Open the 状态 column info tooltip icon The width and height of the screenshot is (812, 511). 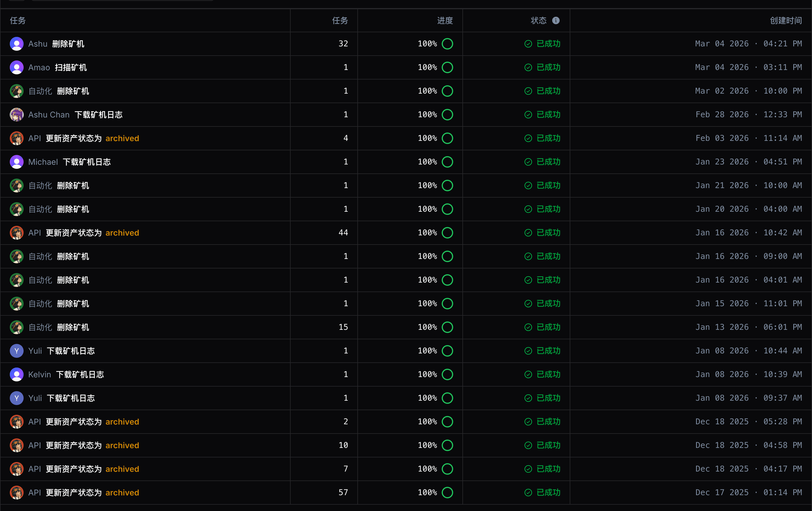tap(556, 20)
